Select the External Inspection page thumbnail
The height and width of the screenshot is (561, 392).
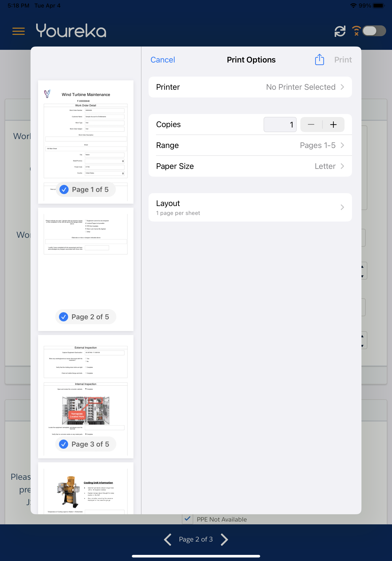coord(86,397)
